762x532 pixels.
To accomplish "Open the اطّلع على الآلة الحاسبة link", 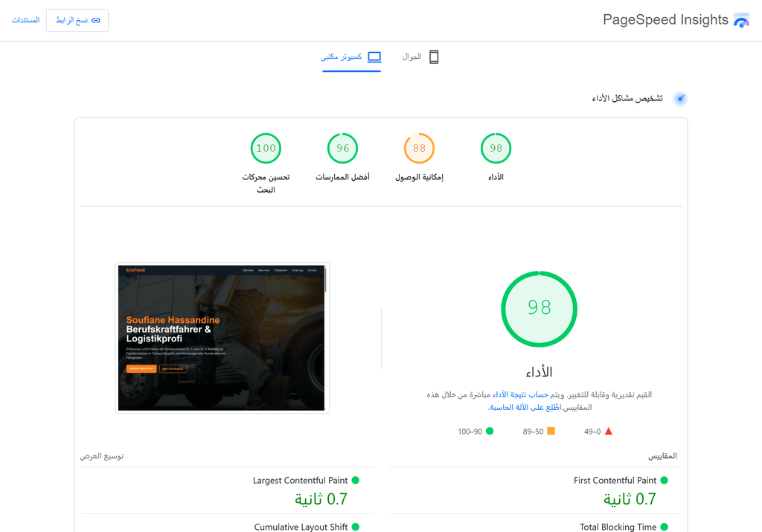I will (x=525, y=407).
